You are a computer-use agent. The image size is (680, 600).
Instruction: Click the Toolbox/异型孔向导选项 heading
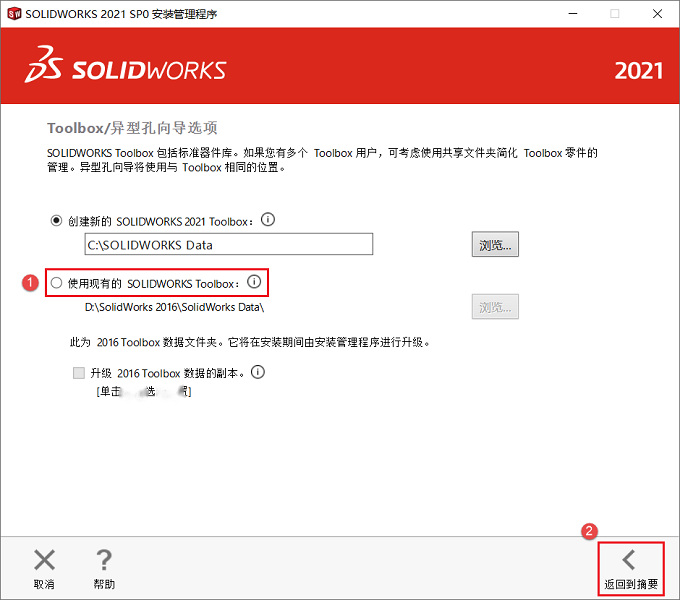coord(132,128)
